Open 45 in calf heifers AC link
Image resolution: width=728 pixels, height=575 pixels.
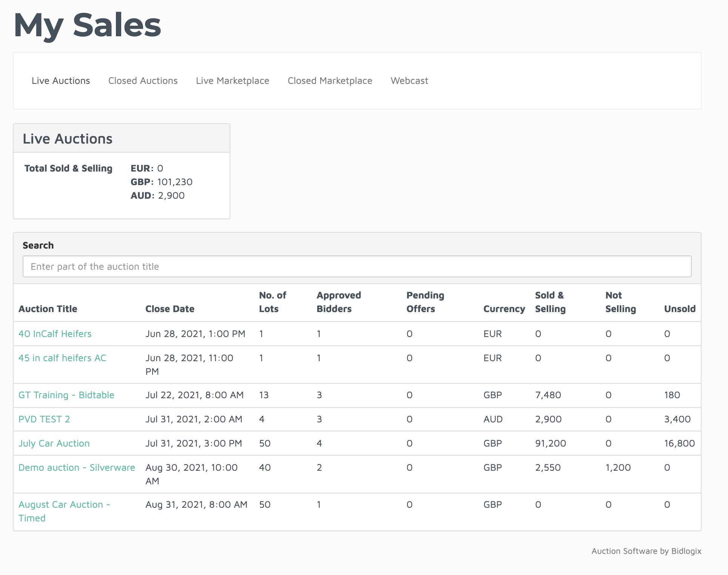[62, 358]
